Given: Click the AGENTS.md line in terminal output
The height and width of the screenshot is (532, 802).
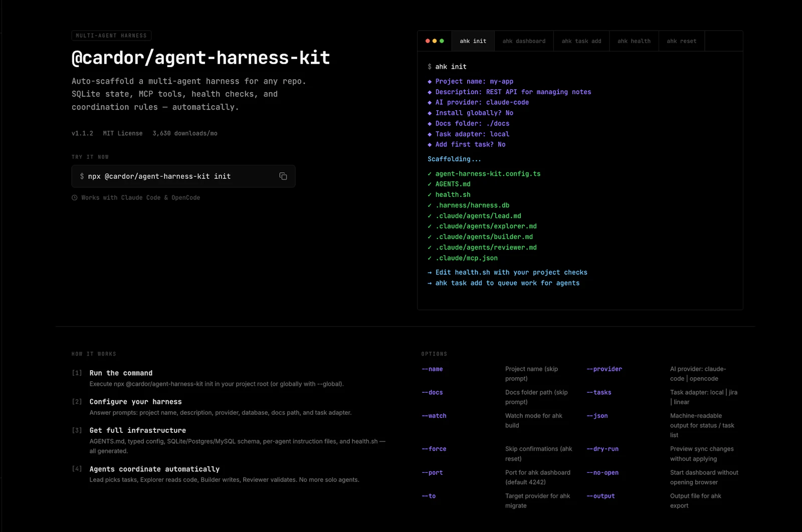Looking at the screenshot, I should pyautogui.click(x=449, y=184).
